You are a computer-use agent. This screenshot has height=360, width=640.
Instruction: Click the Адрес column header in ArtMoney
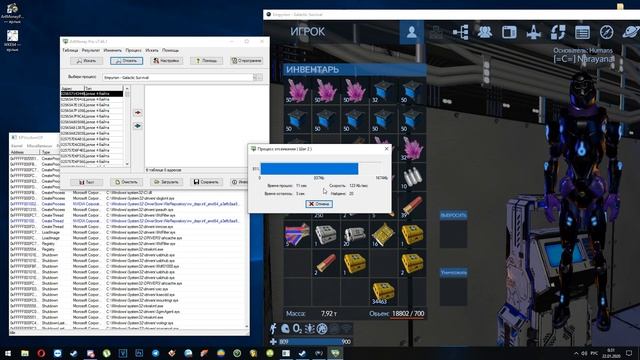[x=72, y=88]
